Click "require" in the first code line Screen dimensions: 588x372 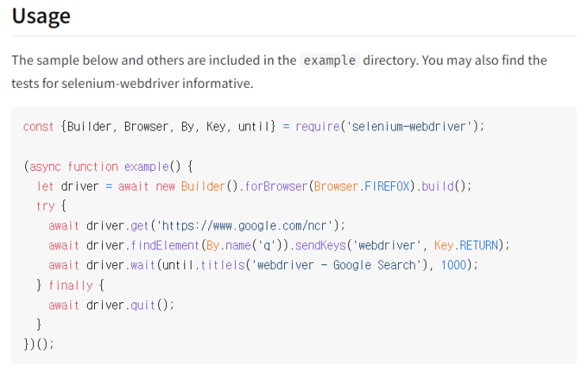pyautogui.click(x=317, y=127)
